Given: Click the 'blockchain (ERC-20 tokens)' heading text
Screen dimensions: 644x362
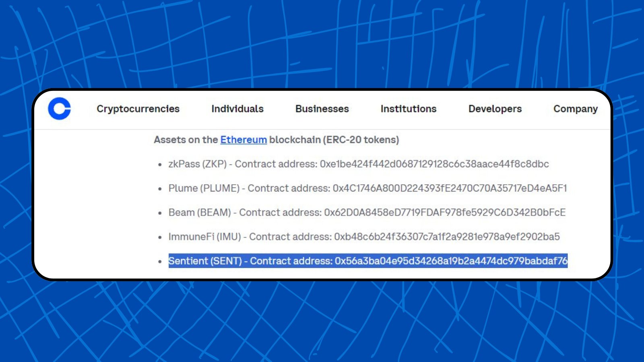Looking at the screenshot, I should click(x=334, y=140).
